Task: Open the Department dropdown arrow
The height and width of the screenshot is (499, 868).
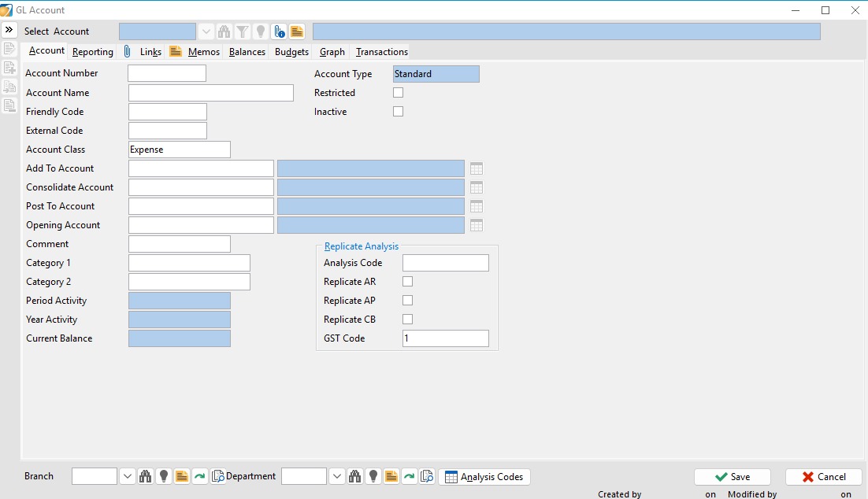Action: click(x=336, y=476)
